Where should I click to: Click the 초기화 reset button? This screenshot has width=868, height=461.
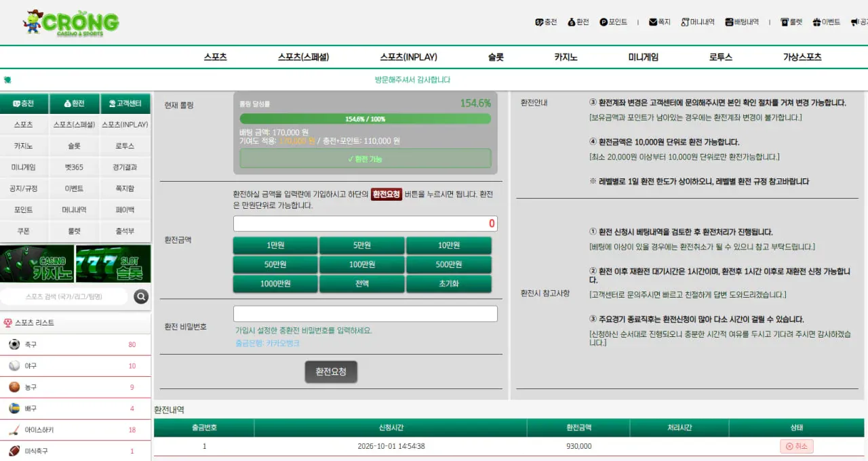point(449,284)
